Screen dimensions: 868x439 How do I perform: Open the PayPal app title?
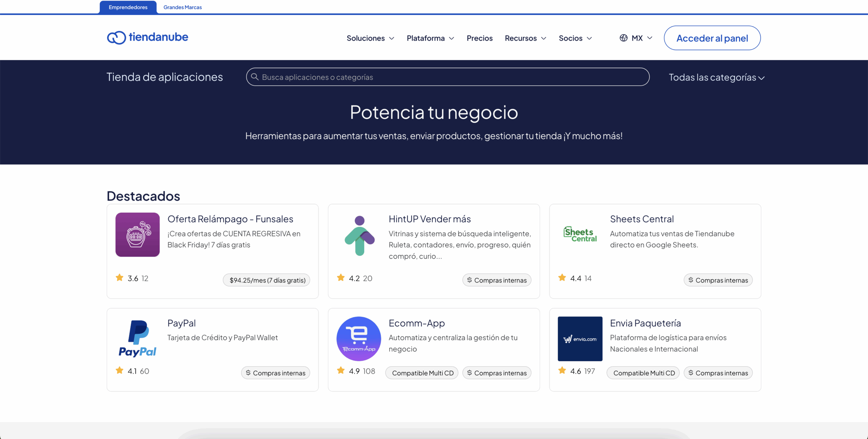(x=181, y=323)
